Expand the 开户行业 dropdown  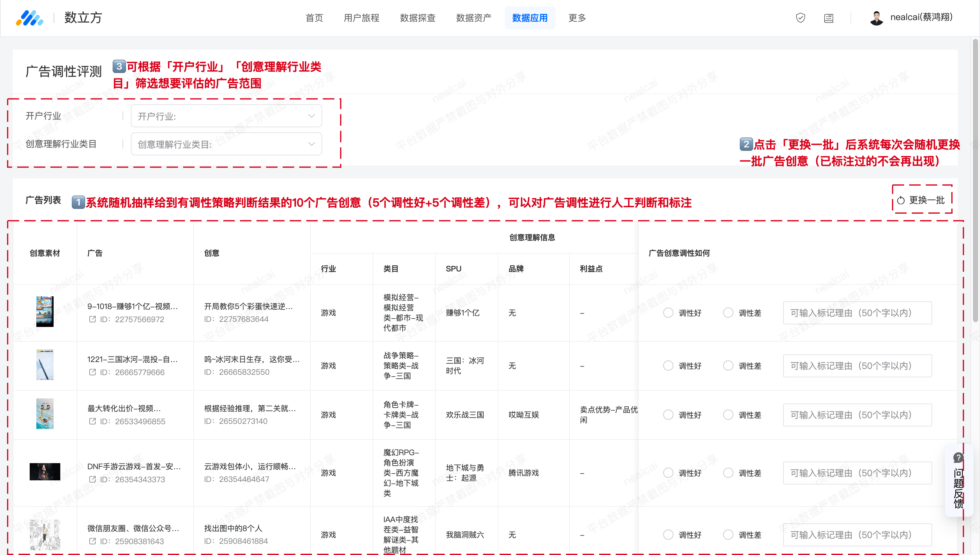(x=226, y=116)
